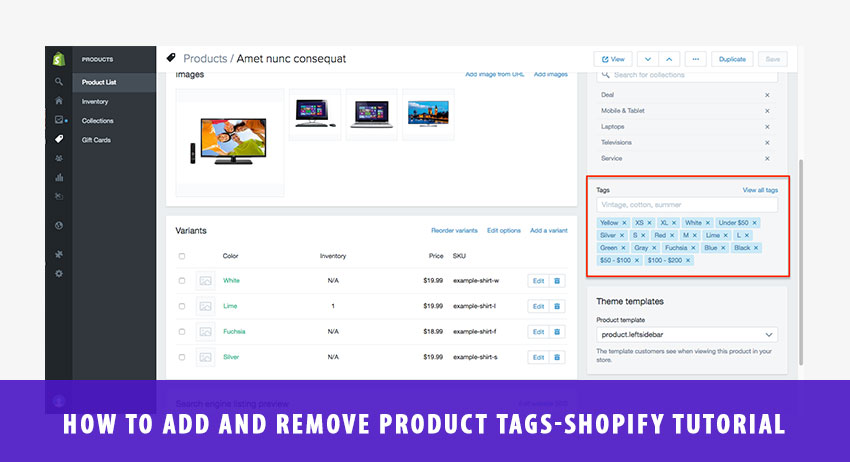Remove the Service collection with its X
This screenshot has height=462, width=850.
click(767, 158)
